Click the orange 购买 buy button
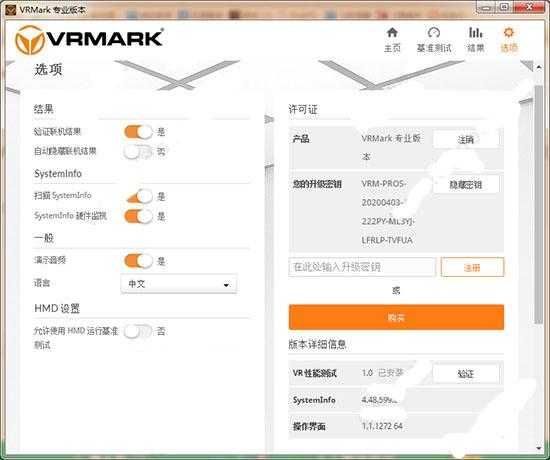The image size is (550, 460). tap(396, 318)
